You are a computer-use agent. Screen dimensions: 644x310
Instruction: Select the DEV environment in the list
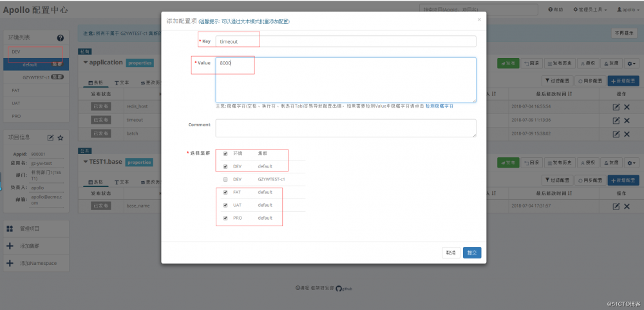36,52
